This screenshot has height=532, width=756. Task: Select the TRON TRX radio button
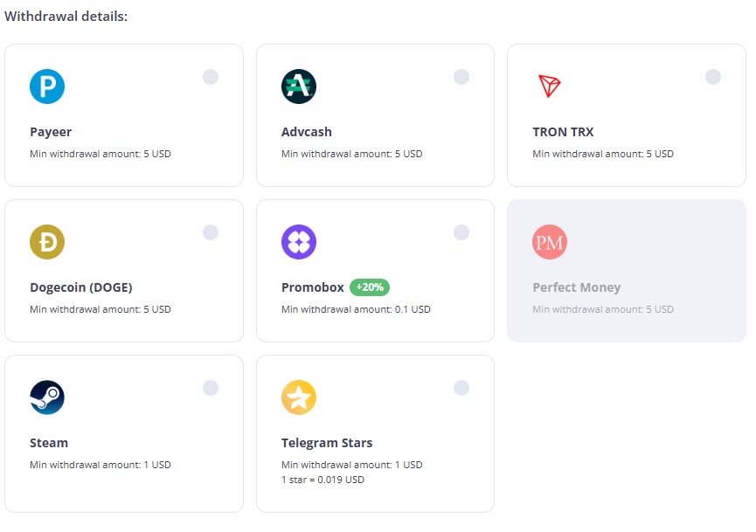(713, 77)
